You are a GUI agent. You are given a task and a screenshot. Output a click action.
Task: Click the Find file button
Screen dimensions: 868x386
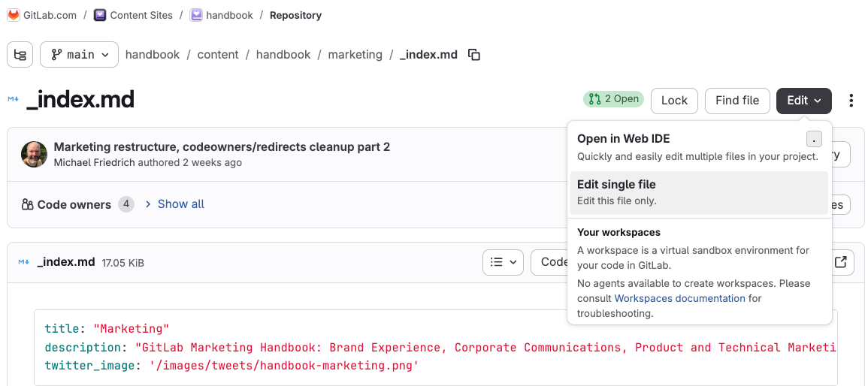point(736,101)
